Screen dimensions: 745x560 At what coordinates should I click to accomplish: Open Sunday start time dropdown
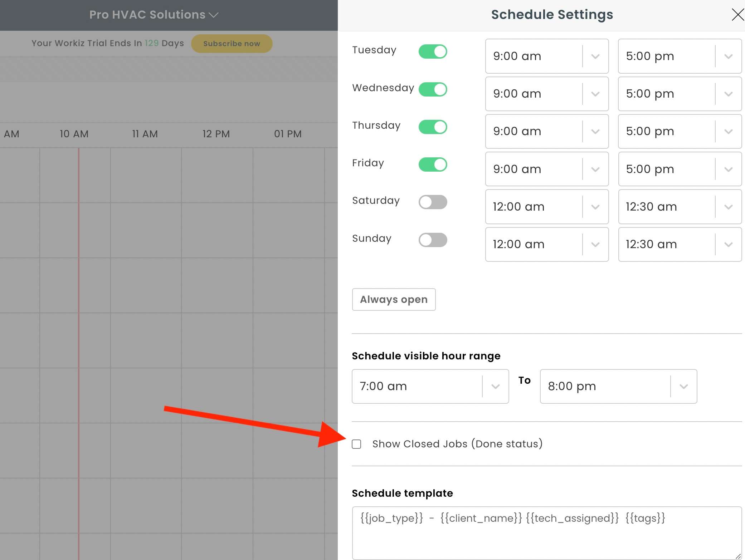[547, 244]
